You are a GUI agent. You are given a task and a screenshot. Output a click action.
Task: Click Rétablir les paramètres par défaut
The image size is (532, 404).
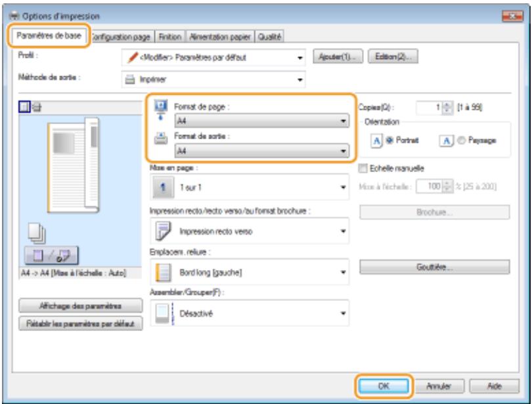pyautogui.click(x=80, y=324)
